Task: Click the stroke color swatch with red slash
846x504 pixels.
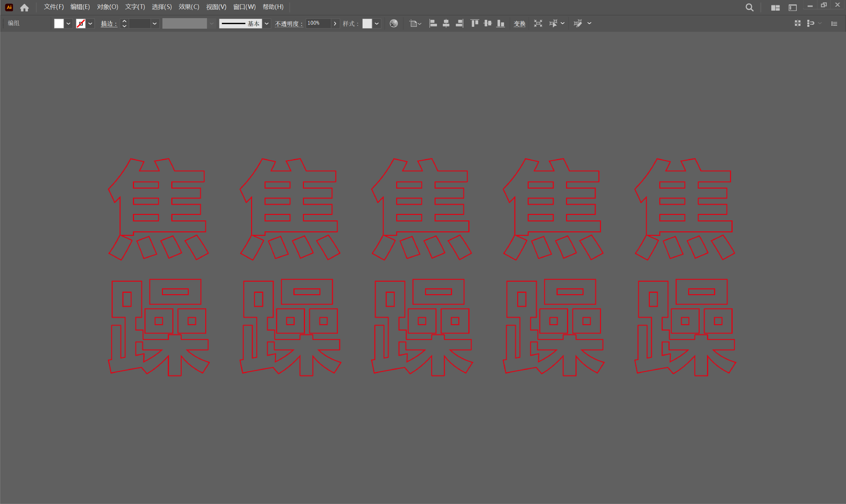Action: (81, 23)
